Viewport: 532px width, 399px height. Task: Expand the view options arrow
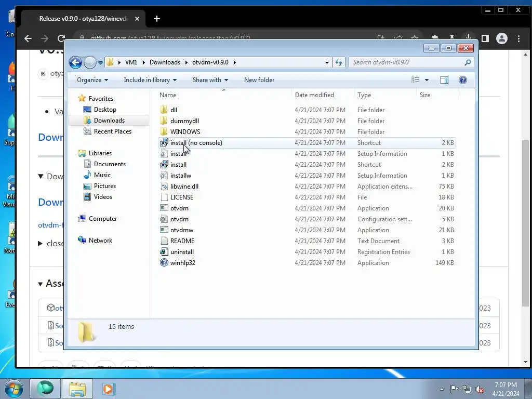(427, 79)
